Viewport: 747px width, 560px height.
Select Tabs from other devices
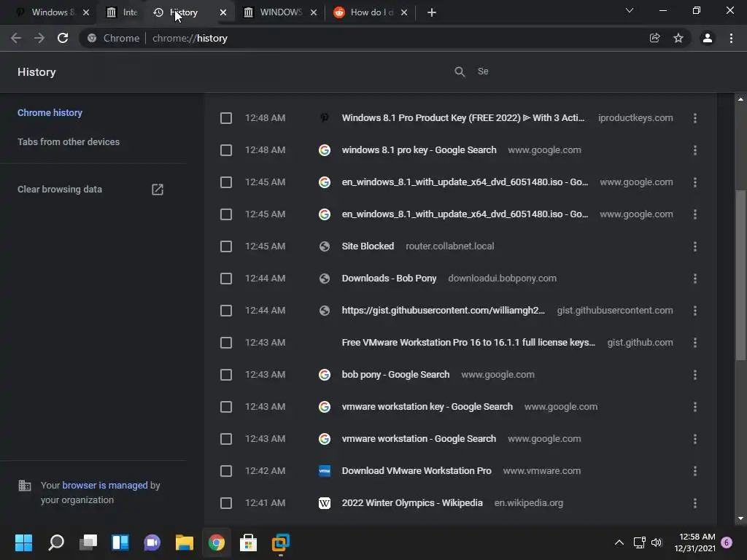69,142
